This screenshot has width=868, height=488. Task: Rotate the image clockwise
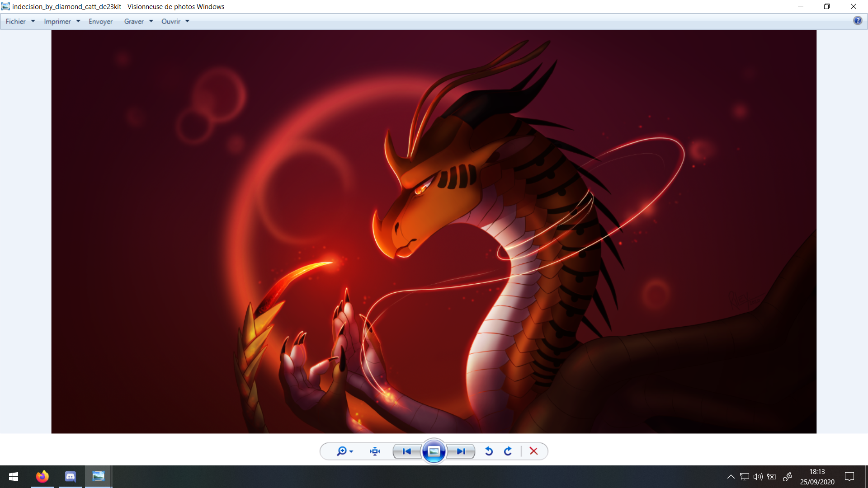pos(508,451)
